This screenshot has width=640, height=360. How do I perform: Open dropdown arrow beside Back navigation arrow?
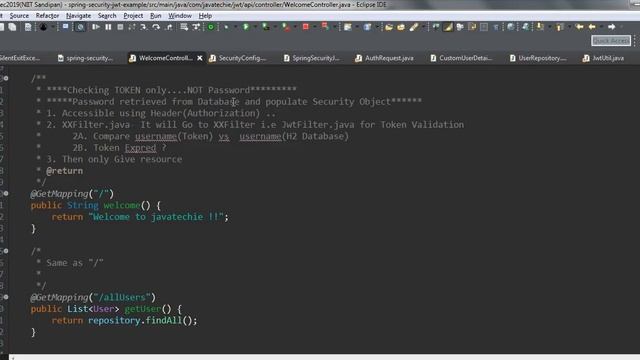601,27
